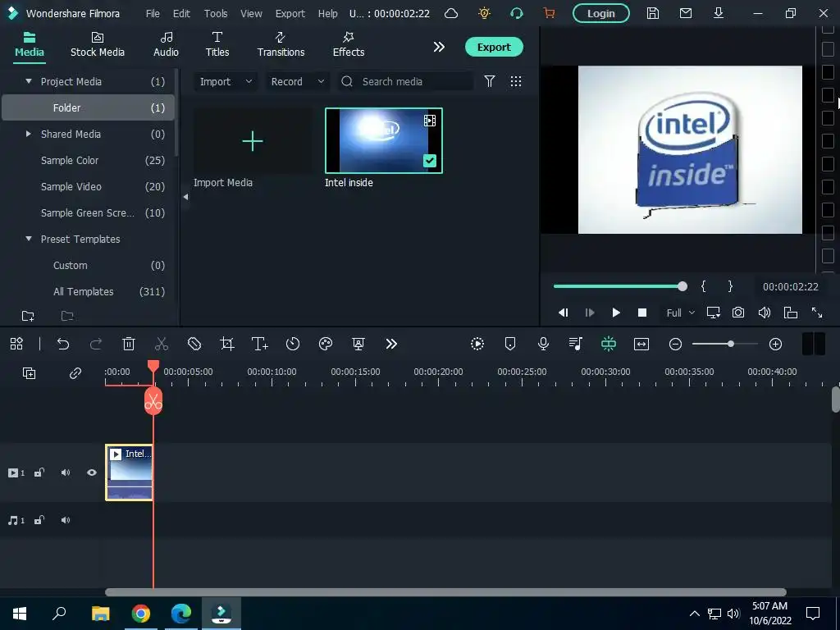Switch to the Stock Media tab
The width and height of the screenshot is (840, 630).
[98, 45]
